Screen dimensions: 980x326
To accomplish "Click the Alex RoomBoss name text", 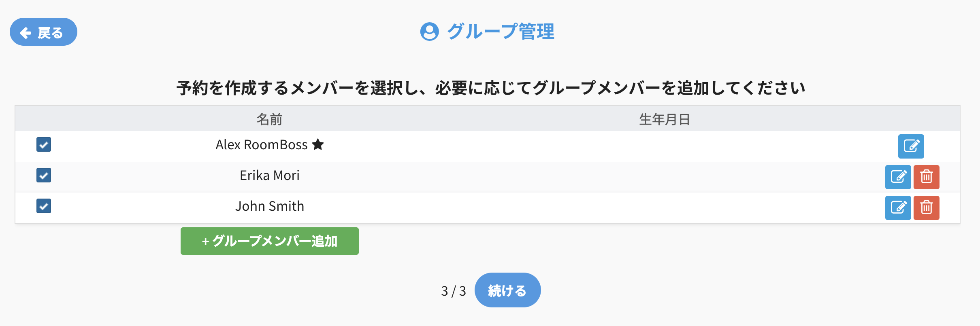I will 262,145.
